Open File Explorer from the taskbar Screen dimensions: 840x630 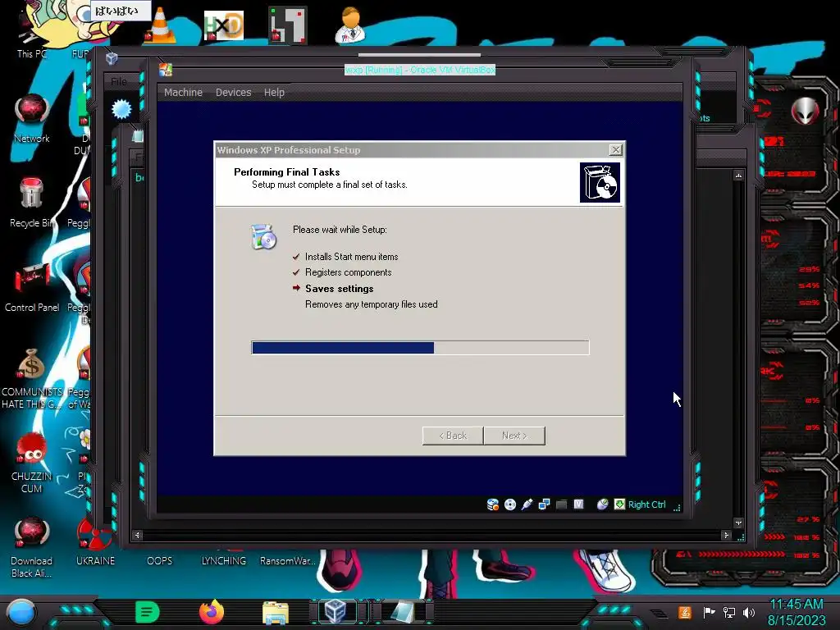tap(276, 612)
